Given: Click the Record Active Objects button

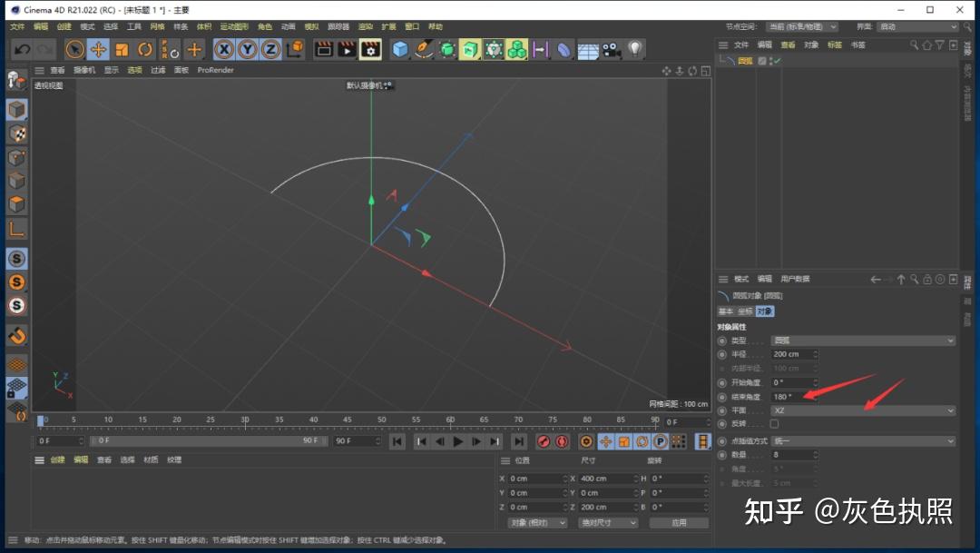Looking at the screenshot, I should [x=544, y=441].
